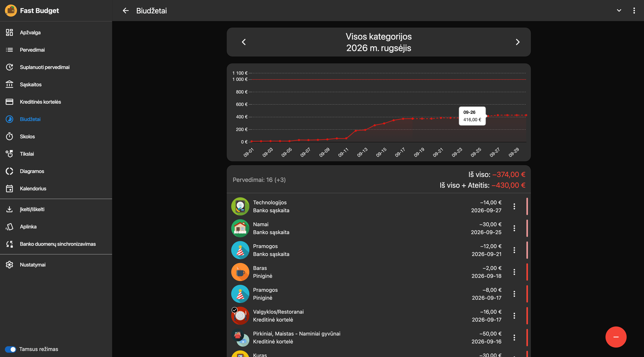644x357 pixels.
Task: Open the Diagramos link
Action: pyautogui.click(x=56, y=171)
